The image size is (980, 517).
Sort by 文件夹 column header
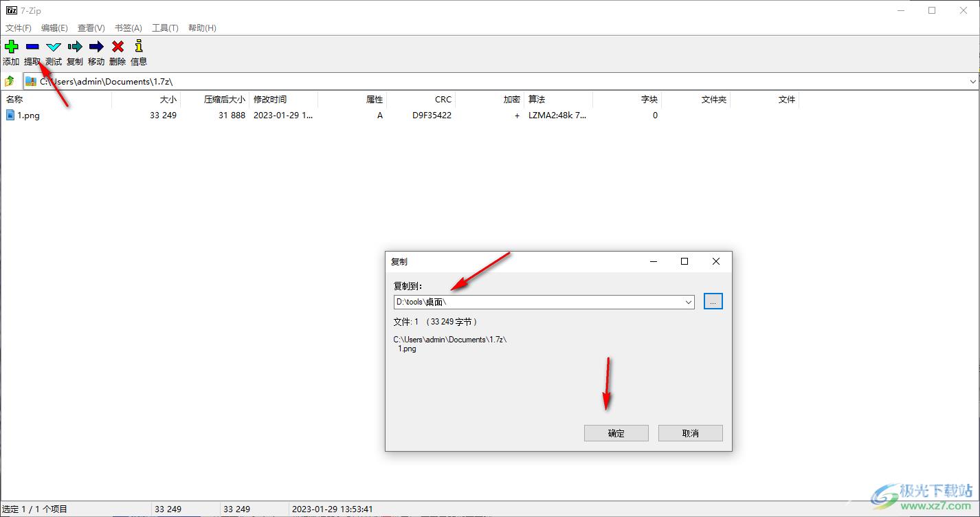tap(695, 100)
